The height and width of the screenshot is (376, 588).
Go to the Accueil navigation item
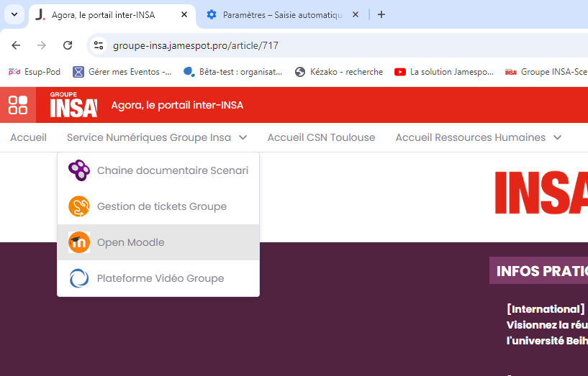(28, 137)
